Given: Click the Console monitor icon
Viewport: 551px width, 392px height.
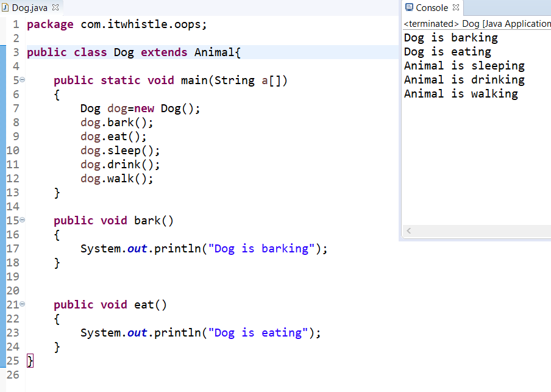Looking at the screenshot, I should point(409,8).
